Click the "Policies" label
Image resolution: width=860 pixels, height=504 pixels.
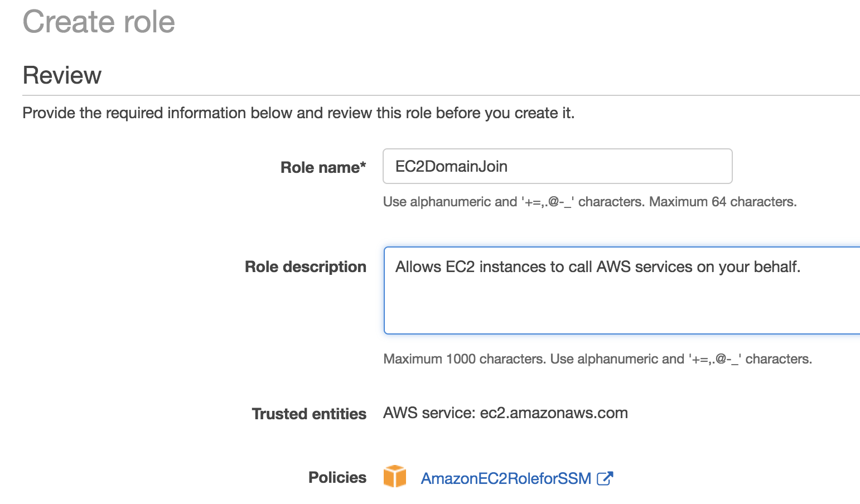coord(337,477)
